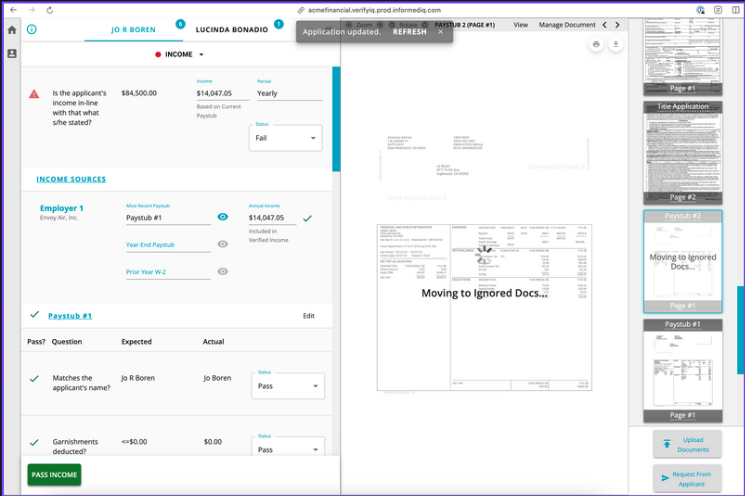This screenshot has width=745, height=496.
Task: Open the income Status dropdown showing Fail
Action: [285, 138]
